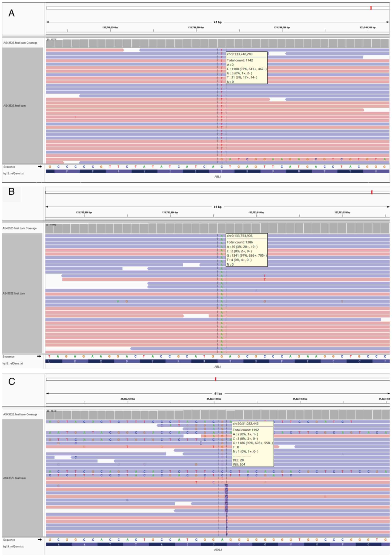
Task: Click the Sequence strand arrow in panel A
Action: [x=40, y=167]
